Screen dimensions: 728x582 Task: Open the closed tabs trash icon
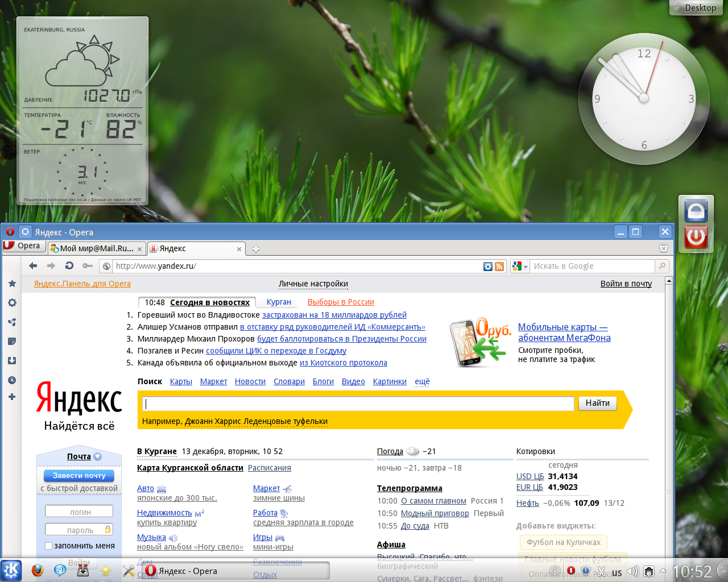[x=663, y=248]
